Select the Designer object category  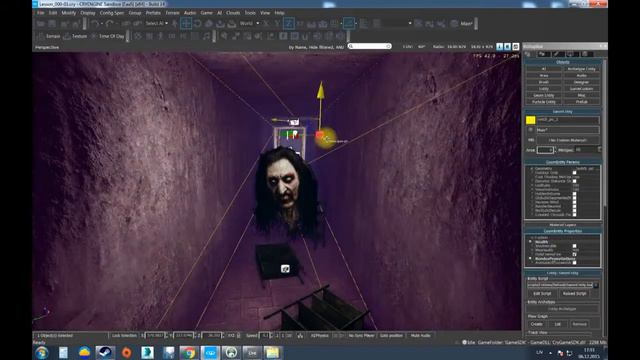tap(581, 82)
